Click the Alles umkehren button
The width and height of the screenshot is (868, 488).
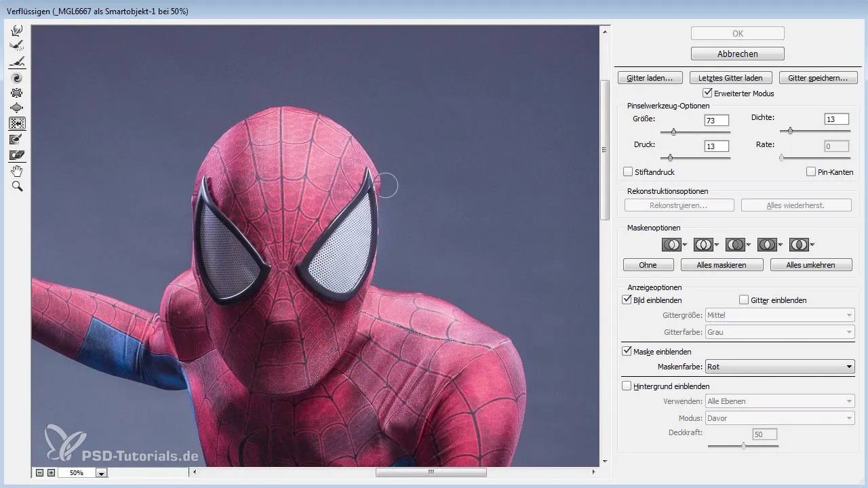[x=811, y=265]
